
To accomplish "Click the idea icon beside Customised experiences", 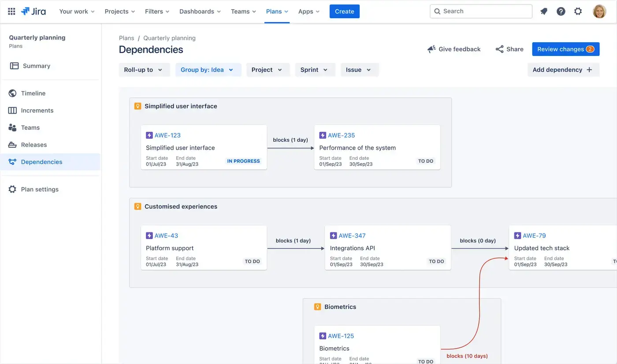I will pos(138,206).
